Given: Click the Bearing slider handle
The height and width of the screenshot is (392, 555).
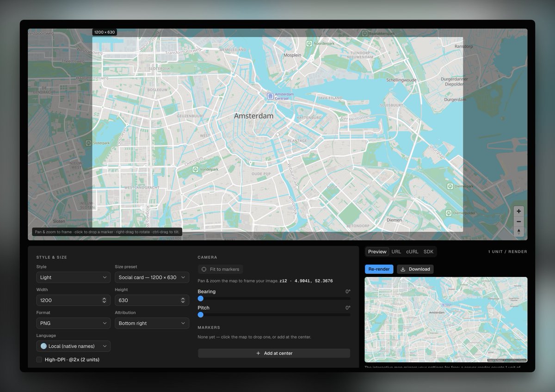Looking at the screenshot, I should [x=200, y=299].
